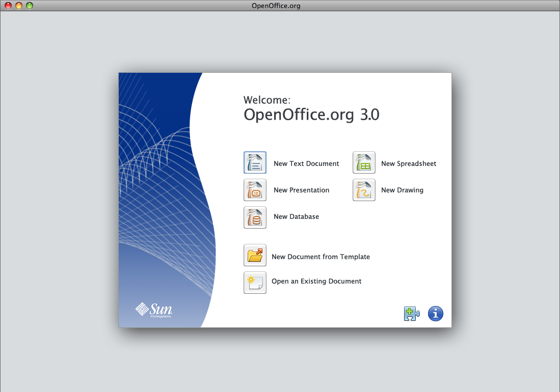Click the Sun Microsystems logo
The width and height of the screenshot is (560, 392).
[154, 310]
